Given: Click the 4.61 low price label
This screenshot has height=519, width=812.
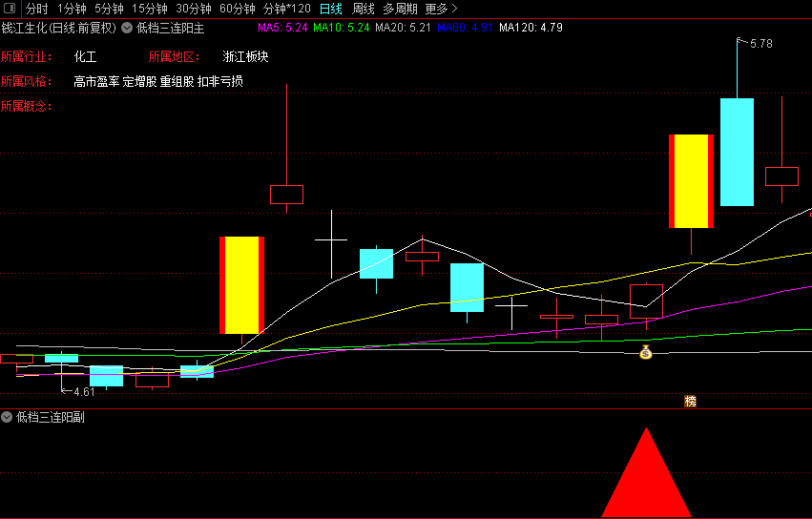Looking at the screenshot, I should [84, 392].
